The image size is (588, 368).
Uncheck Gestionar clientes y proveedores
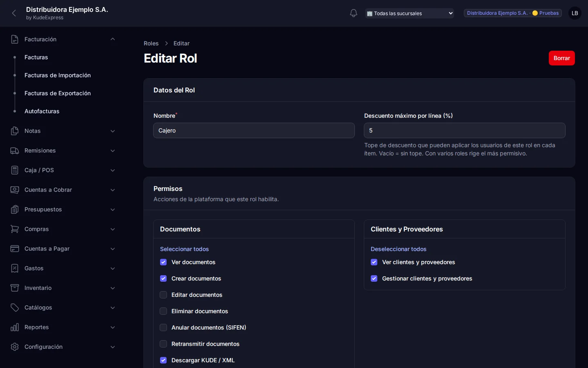pyautogui.click(x=374, y=278)
